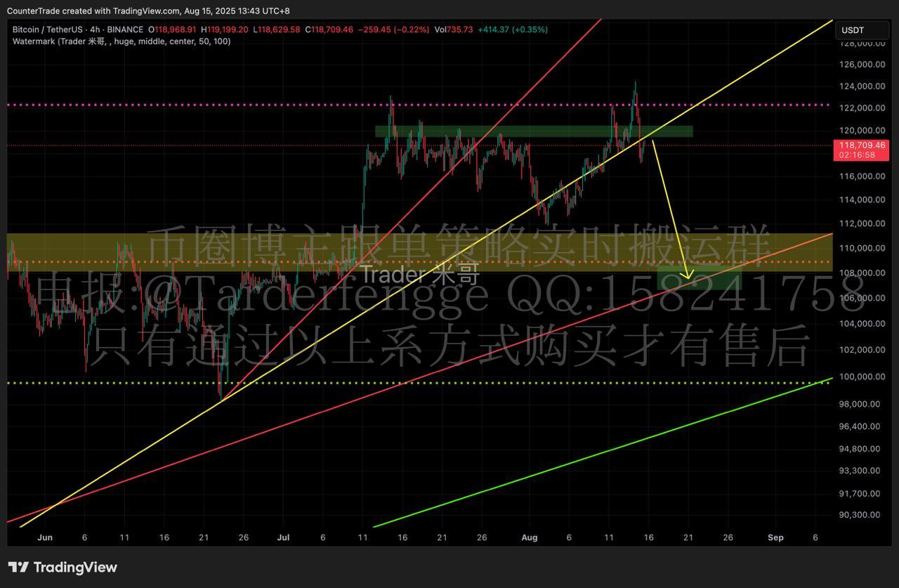Click the low price value L118,629.58

[x=277, y=30]
